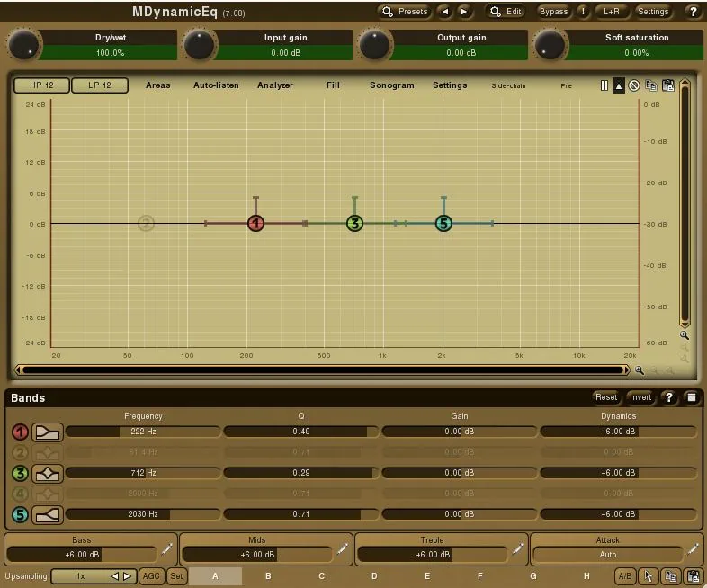Toggle the AGC button

click(x=151, y=576)
